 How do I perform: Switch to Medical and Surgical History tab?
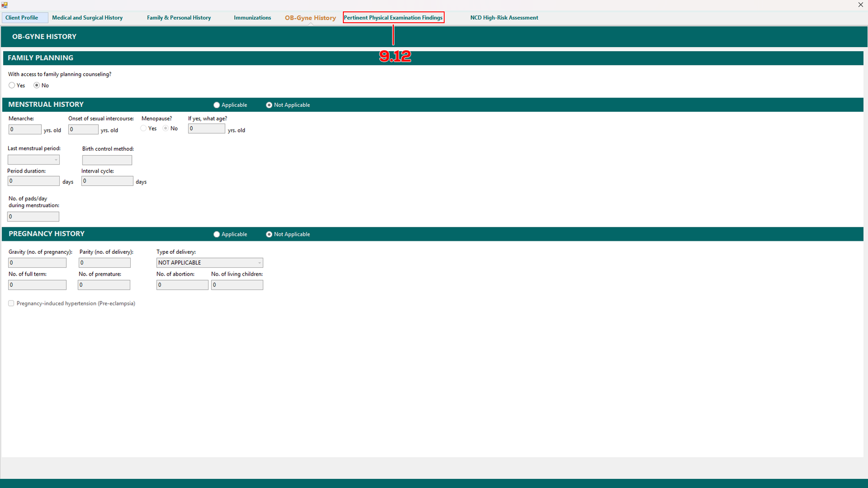tap(87, 18)
